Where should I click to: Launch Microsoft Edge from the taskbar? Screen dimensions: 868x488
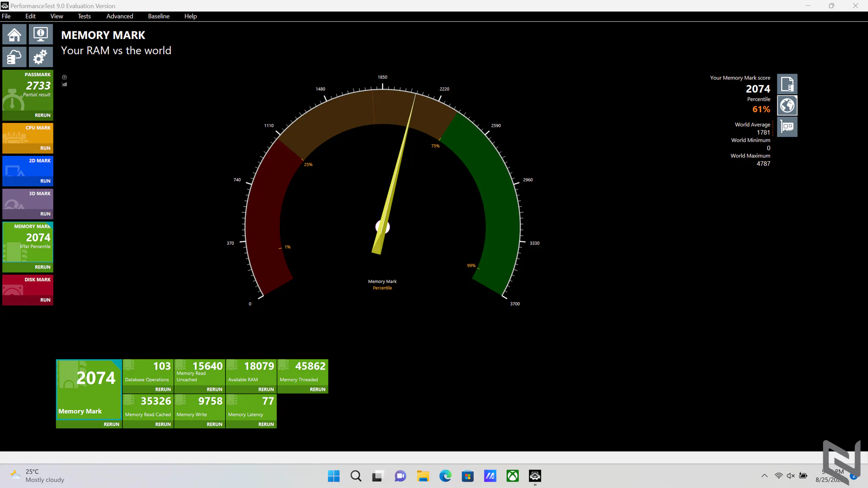pos(445,476)
